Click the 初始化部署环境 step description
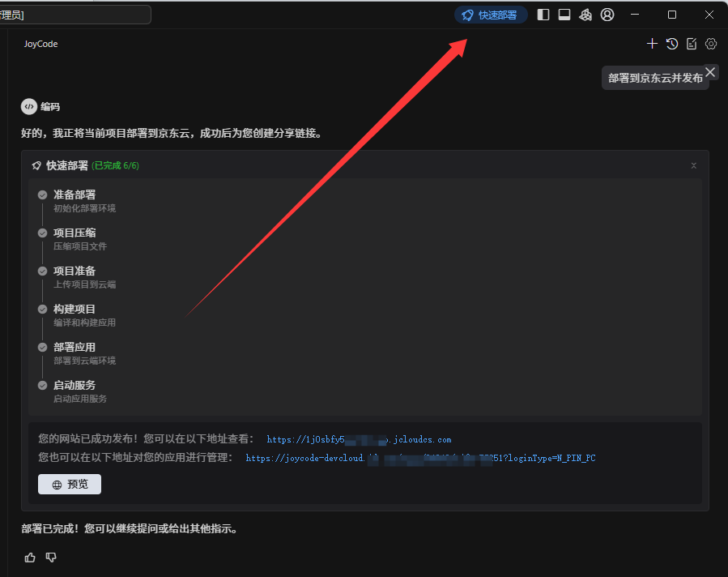 pyautogui.click(x=84, y=208)
